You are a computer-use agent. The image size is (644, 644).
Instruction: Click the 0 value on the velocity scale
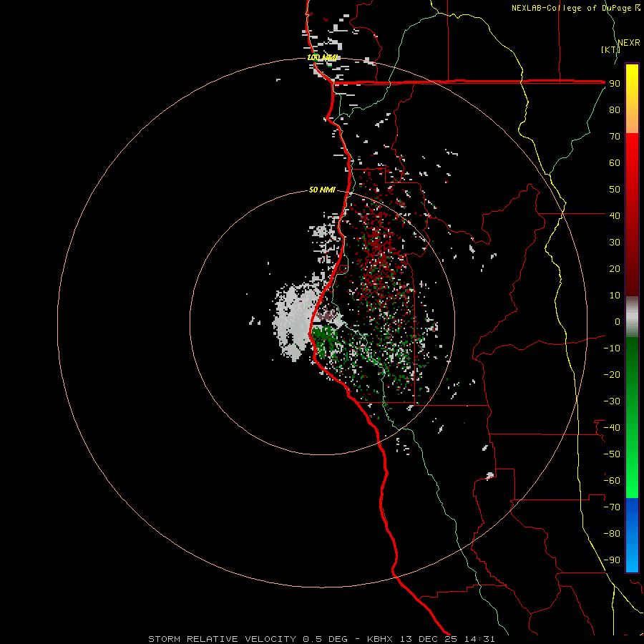coord(618,322)
